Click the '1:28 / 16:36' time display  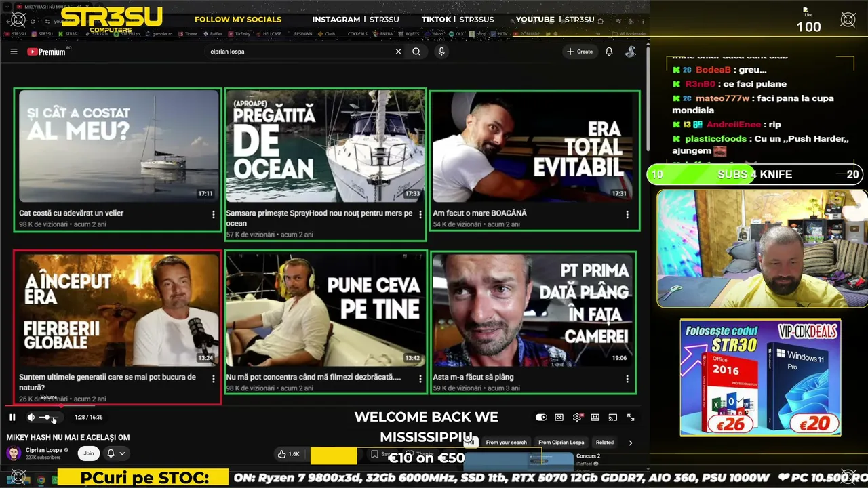(x=89, y=418)
